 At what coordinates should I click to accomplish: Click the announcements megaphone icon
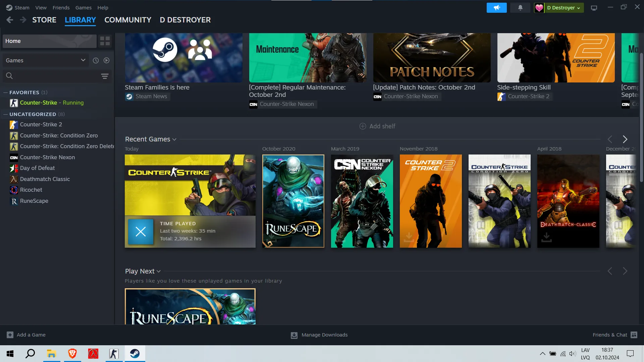click(x=496, y=7)
